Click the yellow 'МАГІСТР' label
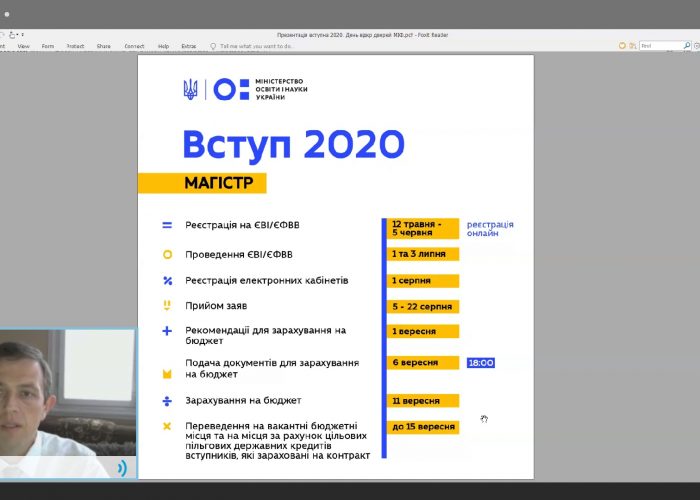 pyautogui.click(x=202, y=183)
